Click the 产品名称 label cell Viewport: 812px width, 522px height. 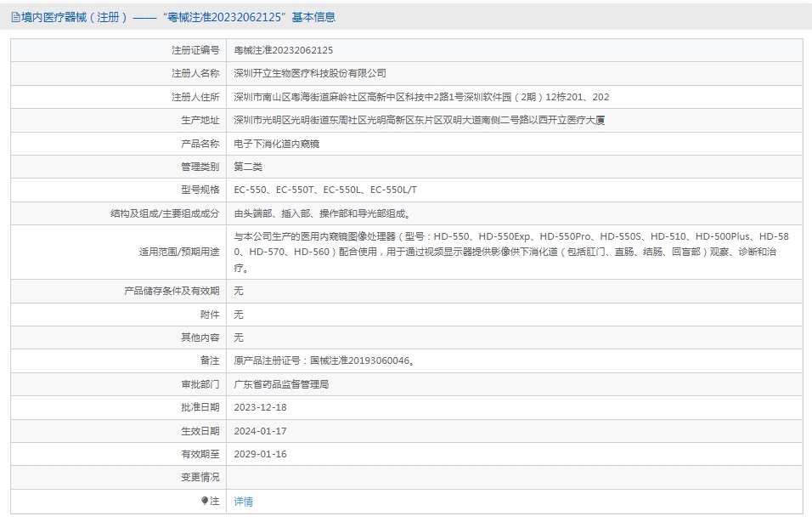tap(119, 144)
